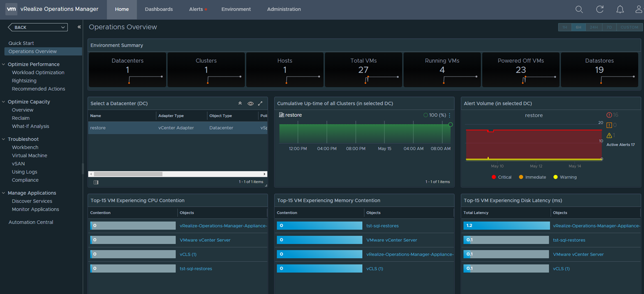Open the Administration tab
644x294 pixels.
click(x=284, y=9)
